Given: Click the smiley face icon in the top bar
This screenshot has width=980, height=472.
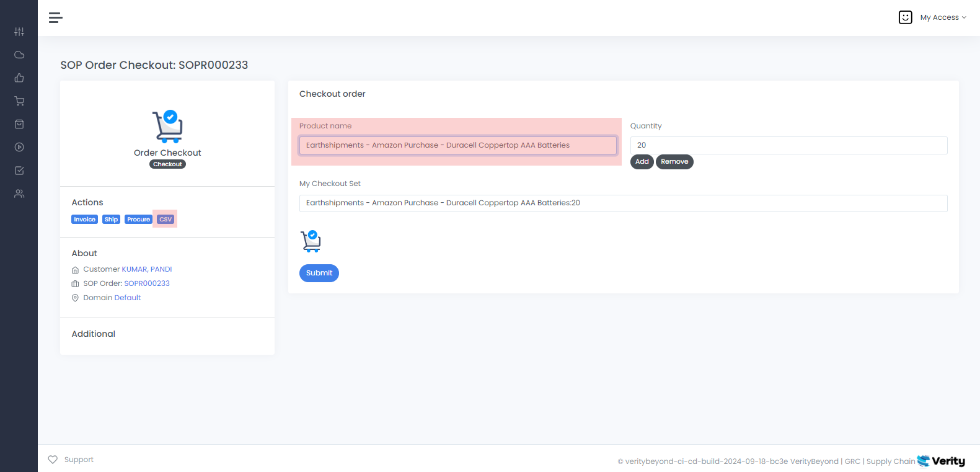Looking at the screenshot, I should click(905, 17).
